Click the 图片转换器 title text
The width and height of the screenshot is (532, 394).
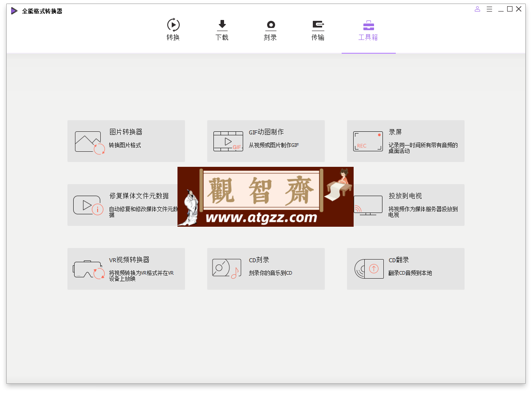(126, 132)
